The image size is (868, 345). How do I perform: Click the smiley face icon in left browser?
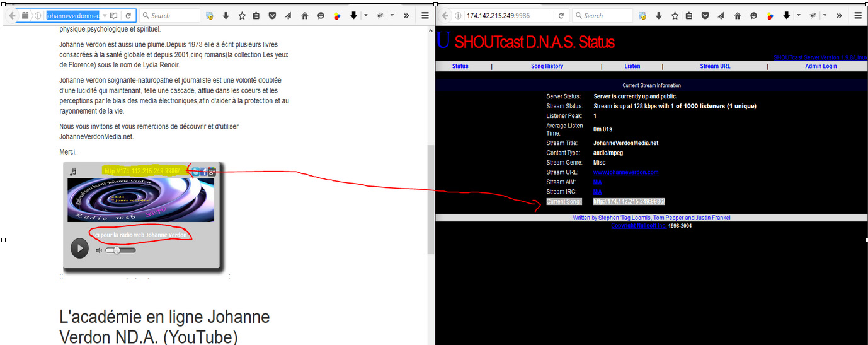[x=321, y=16]
